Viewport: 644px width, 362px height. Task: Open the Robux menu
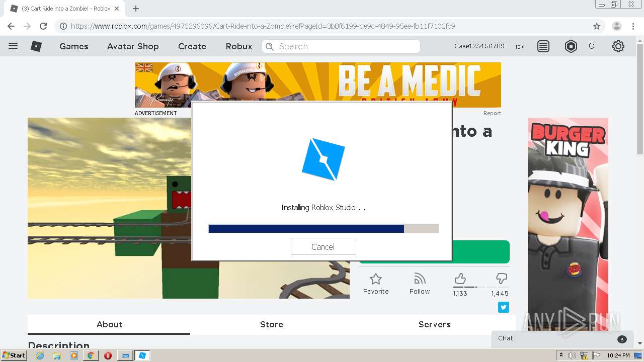(x=239, y=46)
